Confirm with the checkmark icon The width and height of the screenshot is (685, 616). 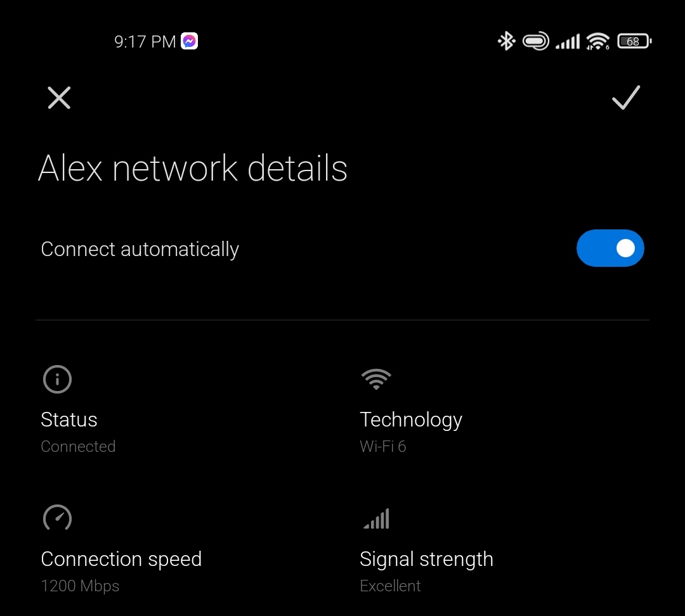(x=625, y=98)
